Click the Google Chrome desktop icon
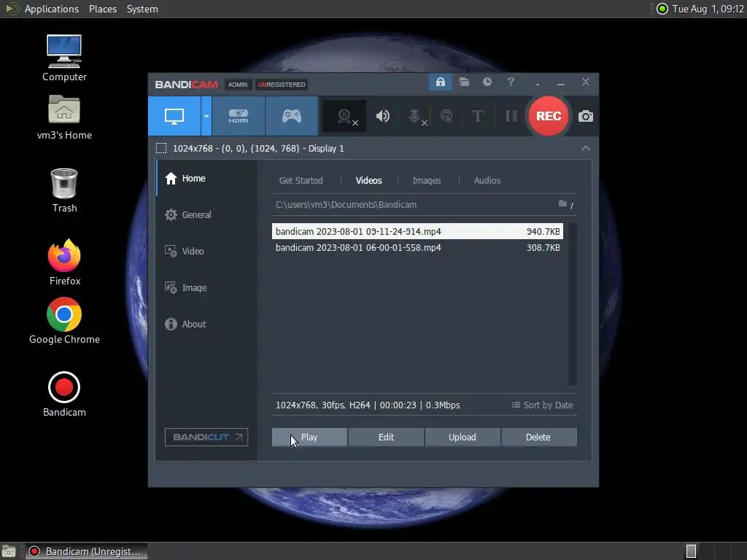 tap(64, 321)
